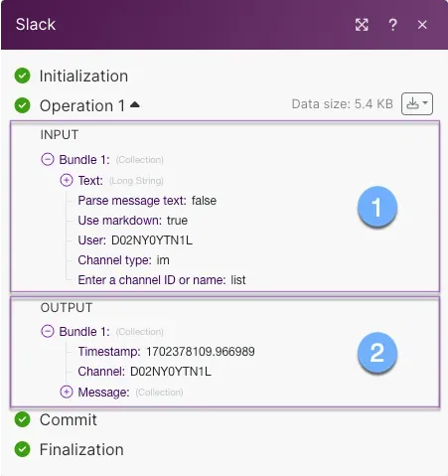Screen dimensions: 448x476
Task: Click the Finalization green check icon
Action: 22,449
